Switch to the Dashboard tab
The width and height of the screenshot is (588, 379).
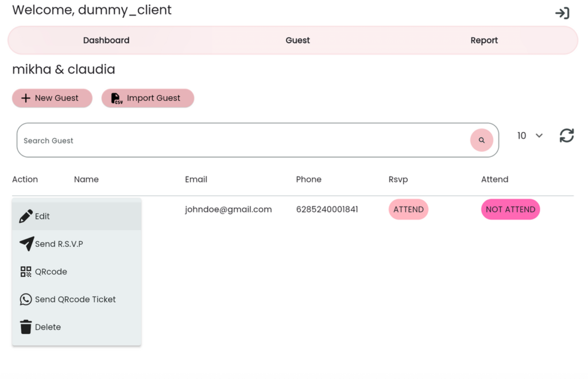point(106,40)
